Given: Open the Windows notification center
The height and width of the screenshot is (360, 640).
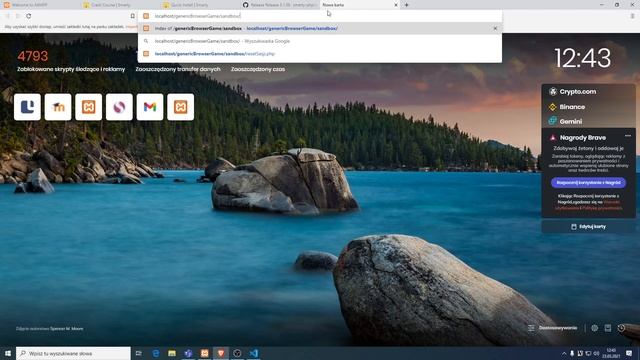Looking at the screenshot, I should (x=629, y=353).
